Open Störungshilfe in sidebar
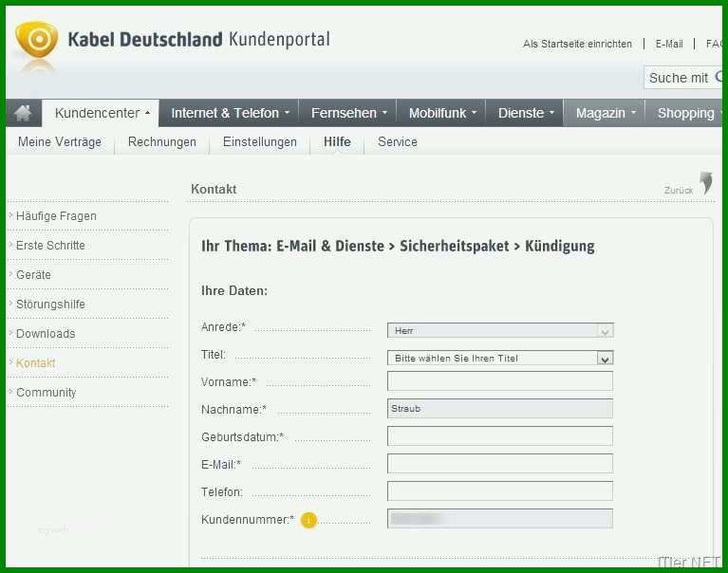 [x=50, y=305]
